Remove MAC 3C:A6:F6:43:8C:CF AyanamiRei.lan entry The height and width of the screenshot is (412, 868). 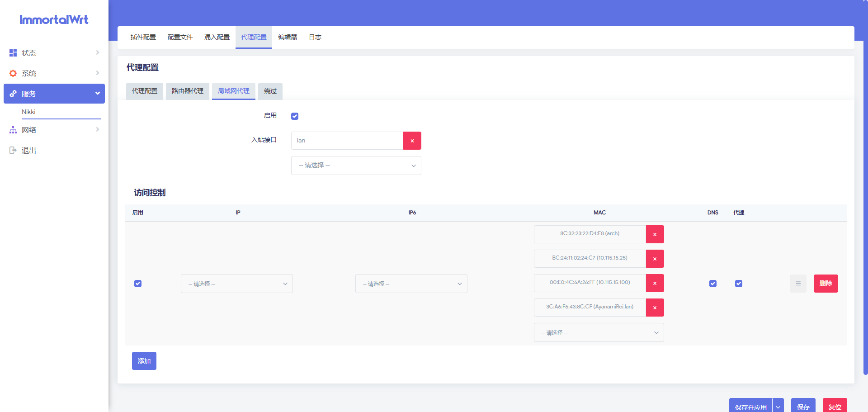(655, 308)
